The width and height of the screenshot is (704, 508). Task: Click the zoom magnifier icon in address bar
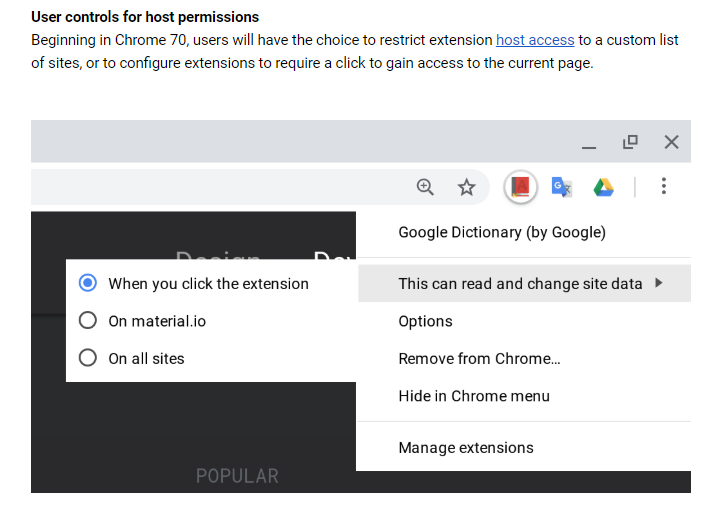[425, 187]
